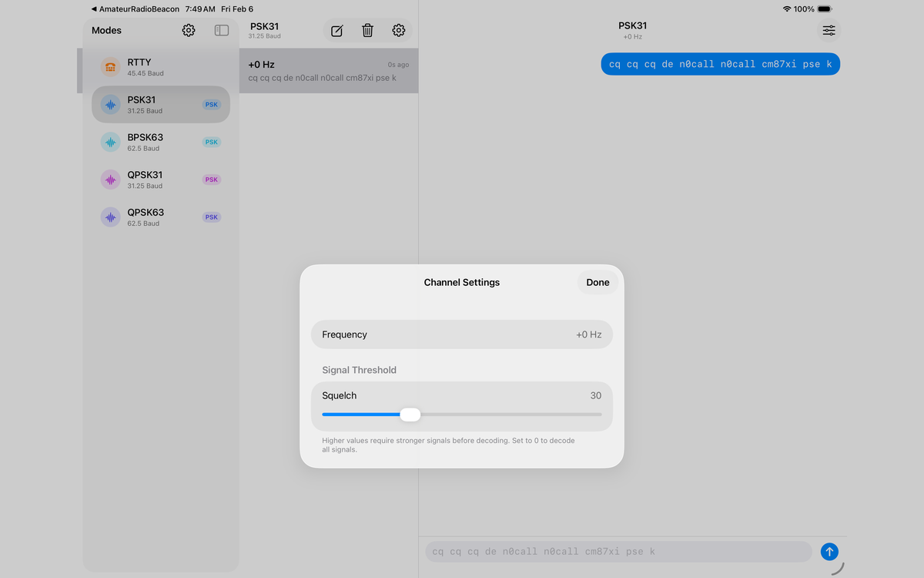Open the Frequency setting row
Viewport: 924px width, 578px height.
coord(461,334)
